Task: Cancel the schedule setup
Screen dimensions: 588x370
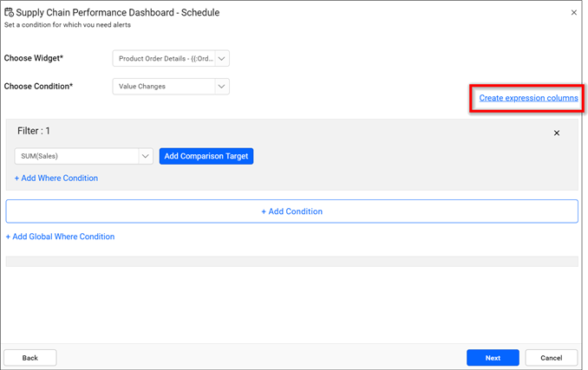Action: 551,358
